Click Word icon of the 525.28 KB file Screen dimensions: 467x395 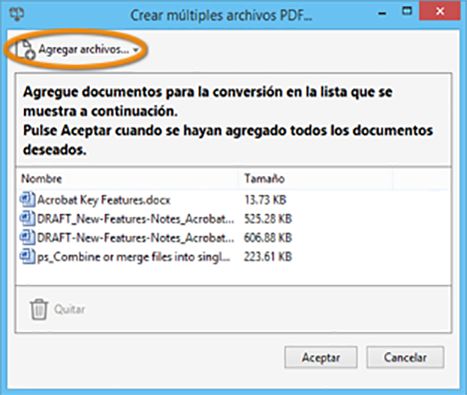27,219
